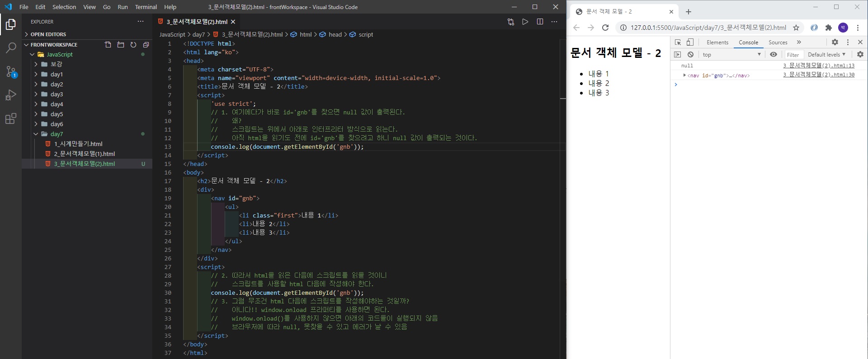Toggle live expression eye icon
Image resolution: width=868 pixels, height=359 pixels.
point(774,54)
